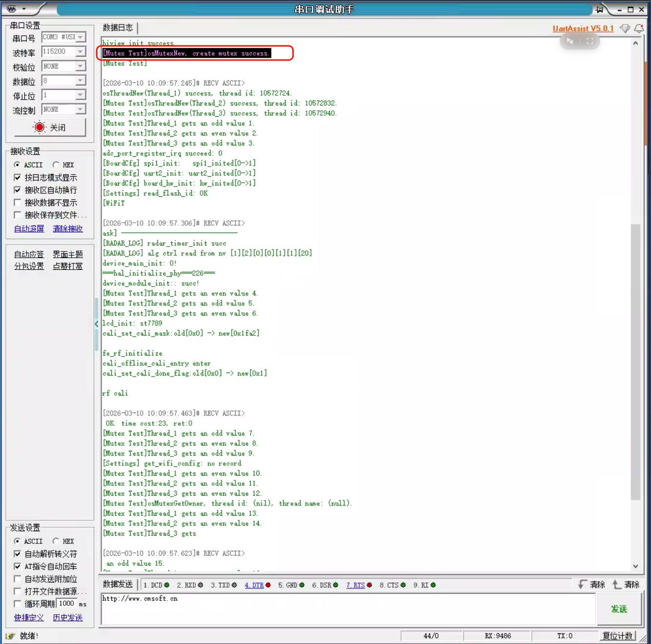
Task: Click the 循环周期 1000 ms input field
Action: pyautogui.click(x=67, y=603)
